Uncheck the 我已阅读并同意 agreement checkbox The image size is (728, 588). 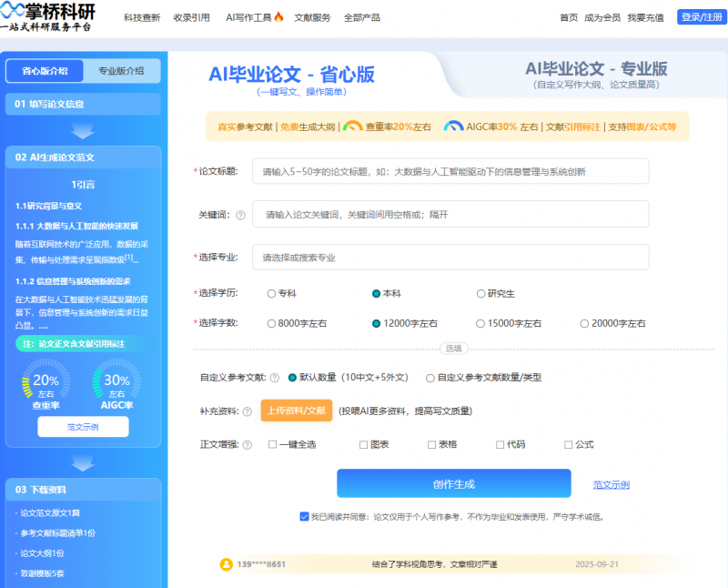click(303, 517)
